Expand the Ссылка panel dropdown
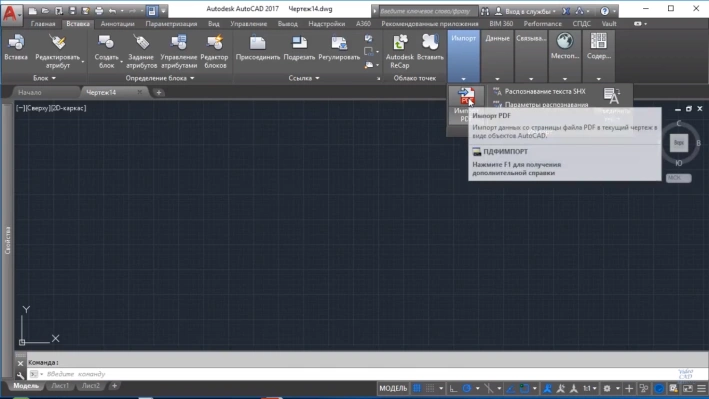The image size is (709, 399). point(304,78)
